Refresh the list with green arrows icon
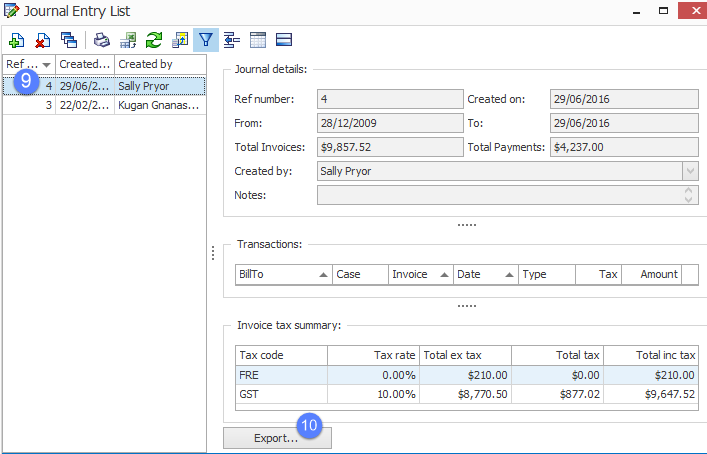Screen dimensions: 707x454 (x=154, y=40)
